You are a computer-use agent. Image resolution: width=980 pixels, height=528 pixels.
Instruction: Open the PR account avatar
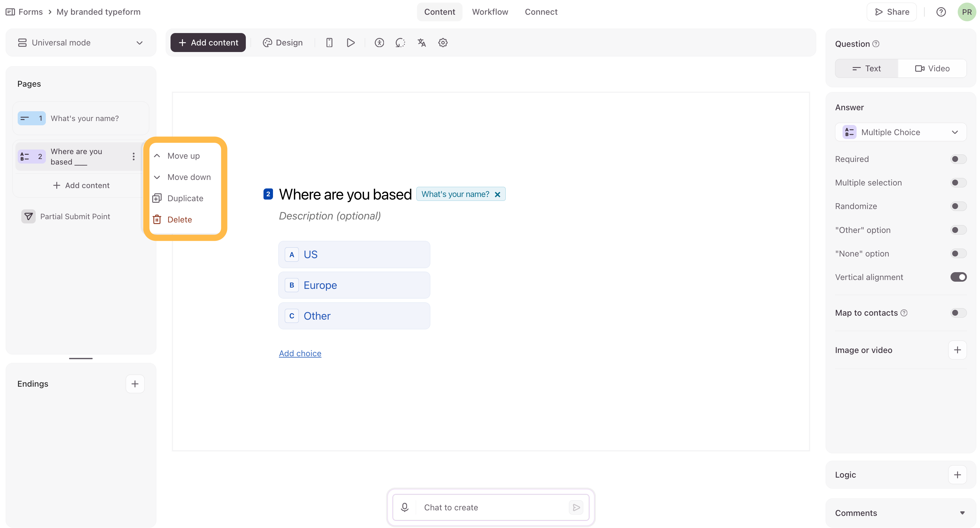pos(967,12)
